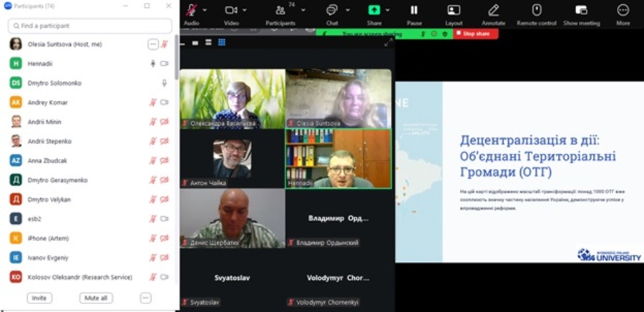The height and width of the screenshot is (312, 644).
Task: Click Hennadii's microphone icon in participant list
Action: point(153,64)
